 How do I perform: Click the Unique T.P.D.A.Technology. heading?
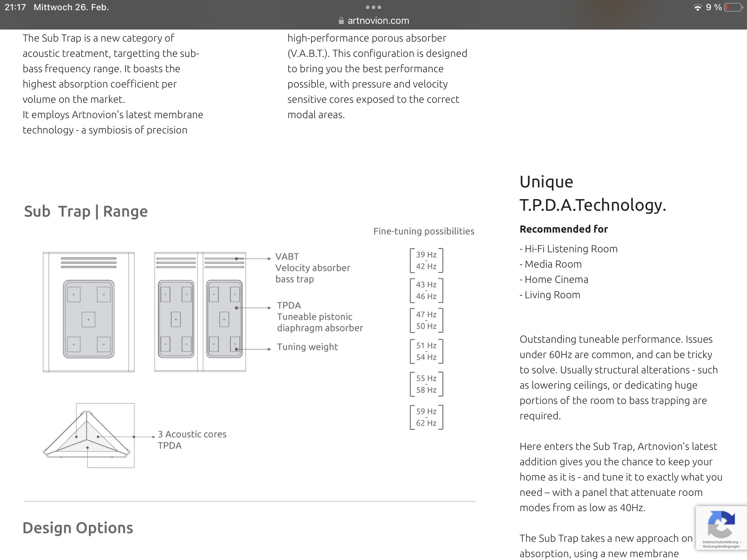pyautogui.click(x=593, y=193)
